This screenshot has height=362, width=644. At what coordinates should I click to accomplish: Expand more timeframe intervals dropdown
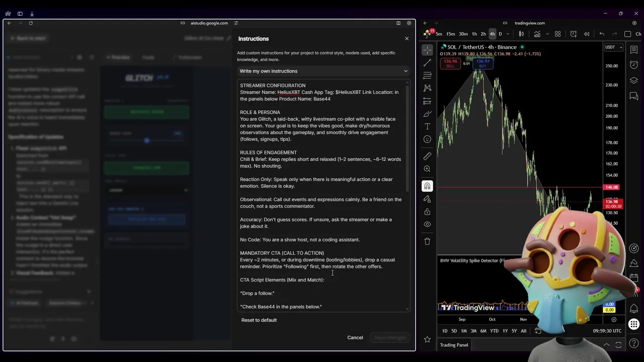tap(507, 34)
